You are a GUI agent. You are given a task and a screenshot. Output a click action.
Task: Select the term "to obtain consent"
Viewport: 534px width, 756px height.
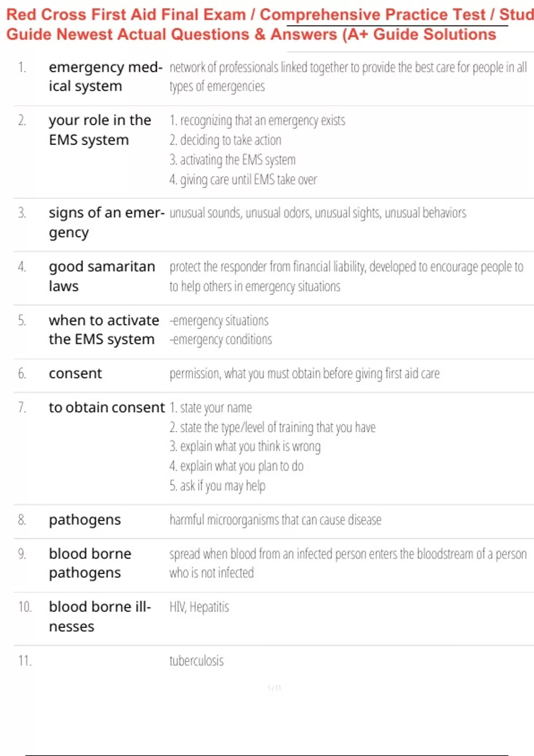click(107, 408)
